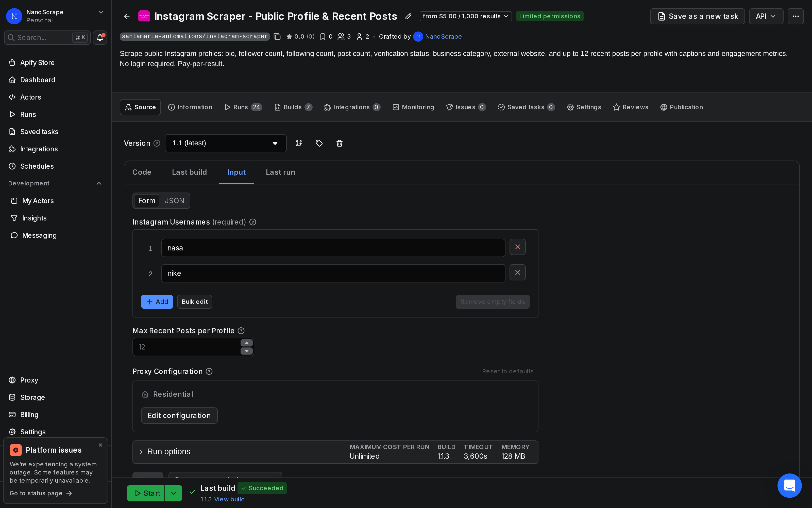Expand the NanoScrape account switcher
Screen dimensions: 812x508
(101, 12)
